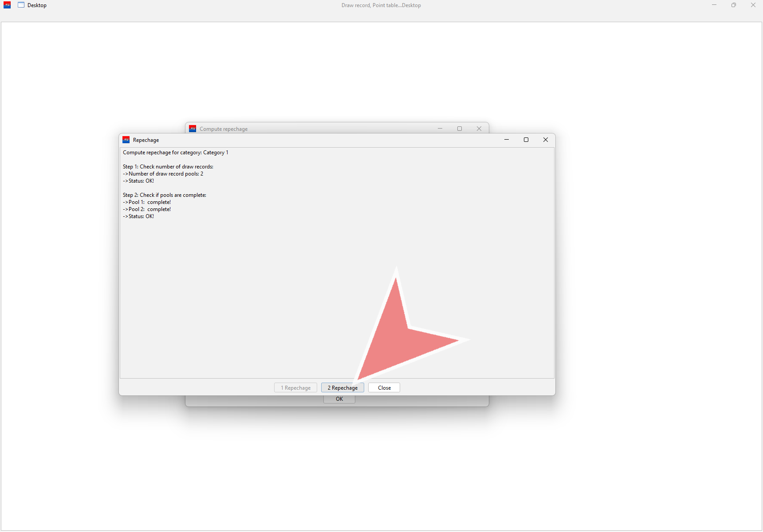Click the Desktop window icon in title bar
The height and width of the screenshot is (532, 763).
click(x=21, y=5)
